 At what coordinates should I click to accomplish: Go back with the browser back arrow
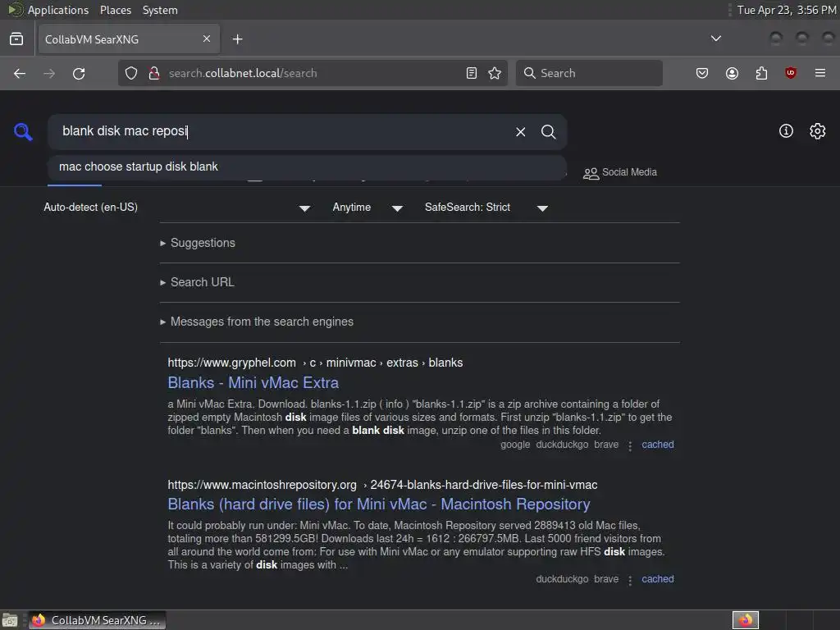tap(20, 73)
